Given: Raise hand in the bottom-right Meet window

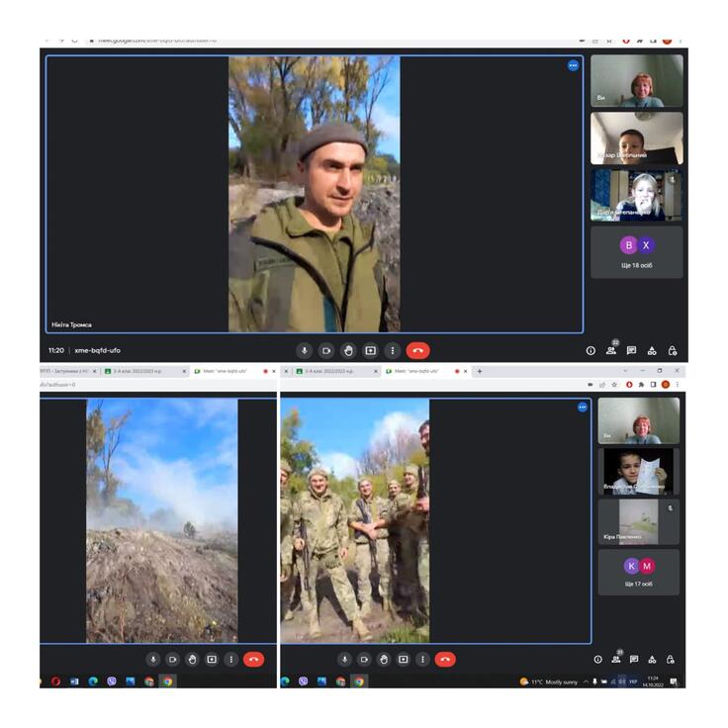Looking at the screenshot, I should pyautogui.click(x=384, y=660).
